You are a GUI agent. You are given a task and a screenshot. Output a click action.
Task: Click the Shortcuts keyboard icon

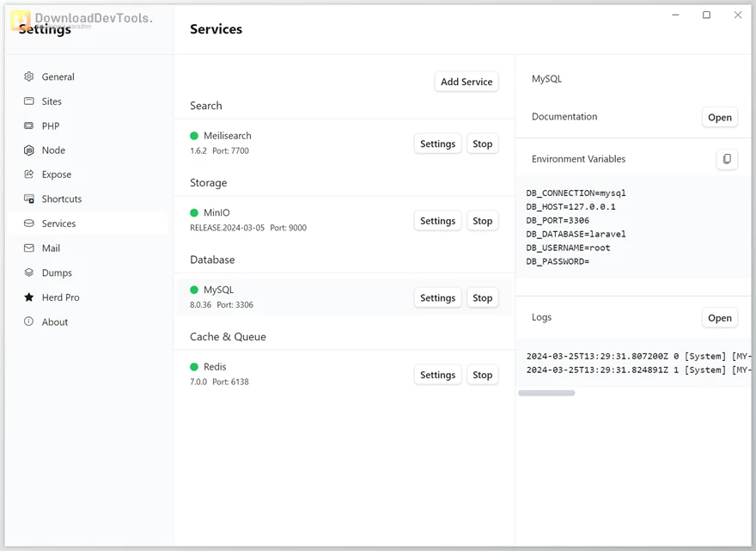tap(29, 199)
